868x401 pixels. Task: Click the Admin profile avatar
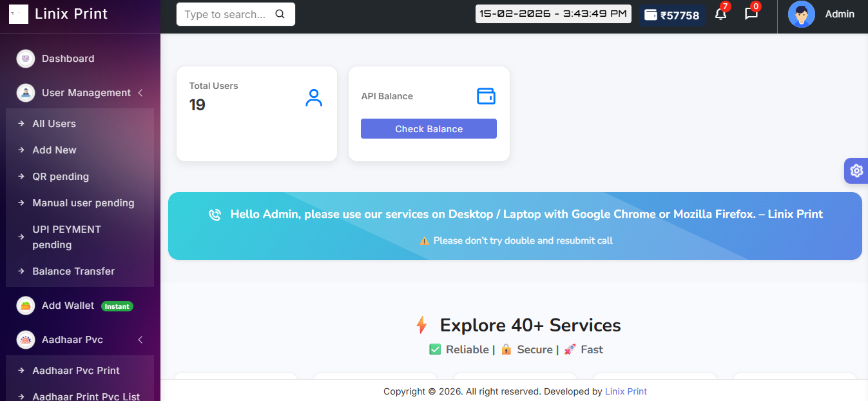click(802, 14)
